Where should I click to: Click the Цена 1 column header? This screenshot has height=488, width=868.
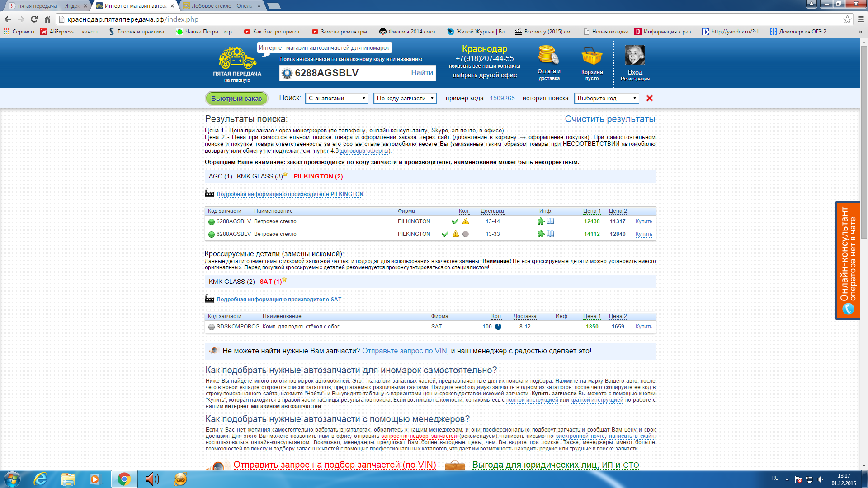click(592, 211)
